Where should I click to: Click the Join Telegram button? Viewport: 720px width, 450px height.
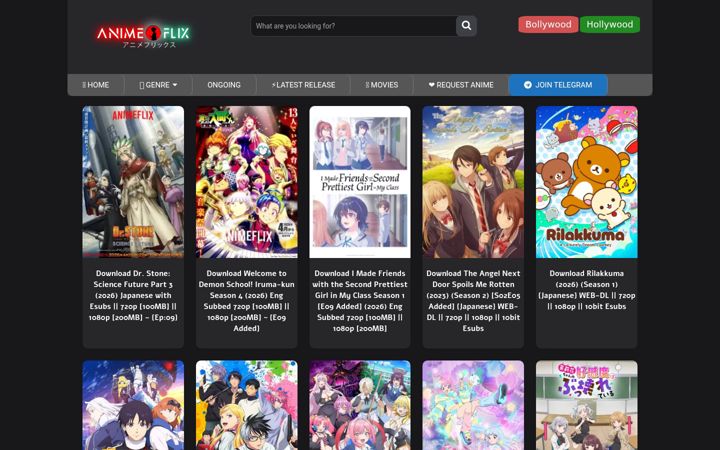tap(558, 85)
